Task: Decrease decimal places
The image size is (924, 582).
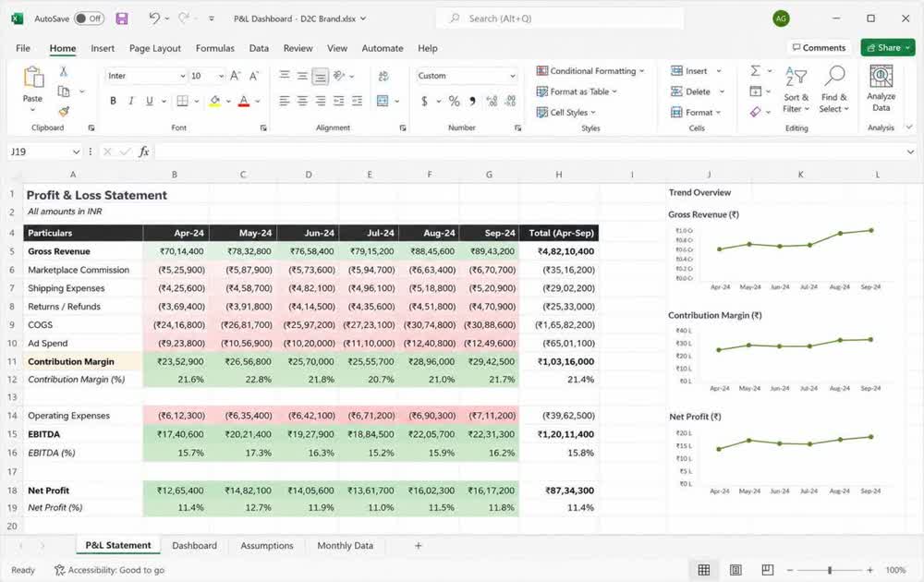Action: click(510, 101)
